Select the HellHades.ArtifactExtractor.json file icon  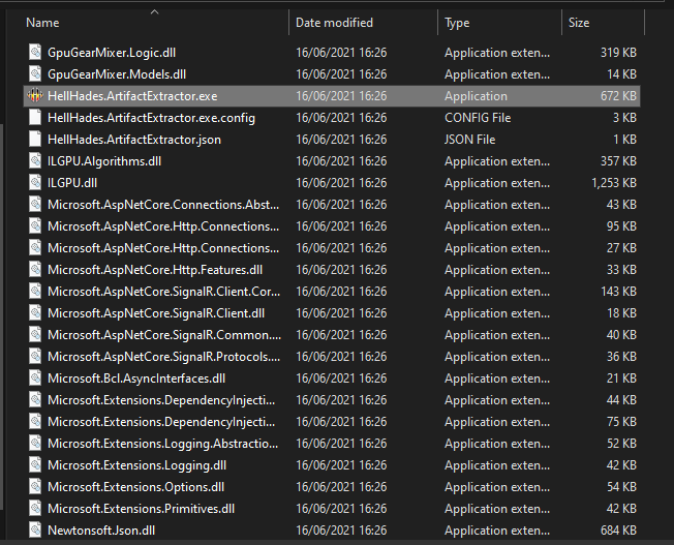point(35,139)
